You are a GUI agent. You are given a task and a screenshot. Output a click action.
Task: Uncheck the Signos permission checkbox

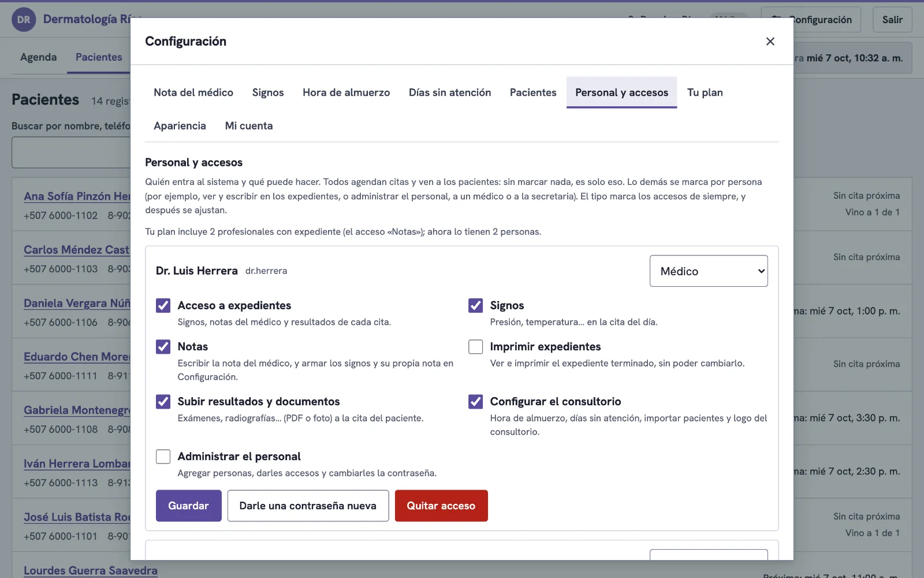click(476, 306)
